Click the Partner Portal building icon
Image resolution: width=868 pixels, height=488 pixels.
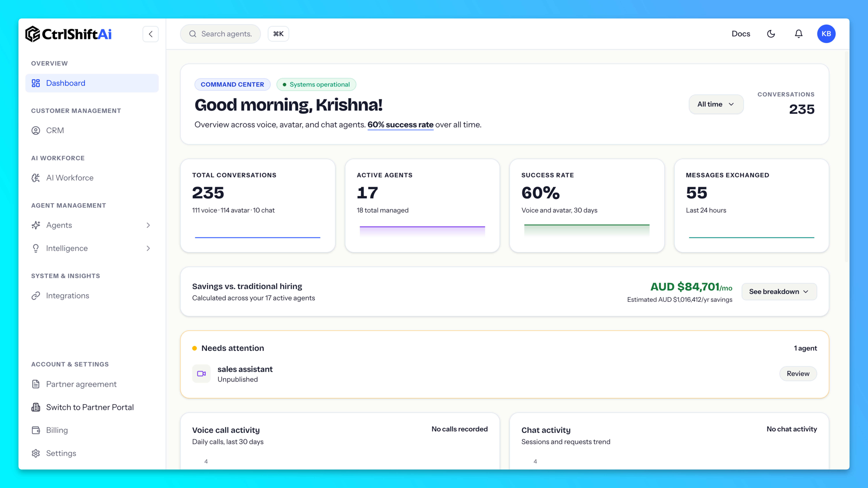click(x=36, y=407)
